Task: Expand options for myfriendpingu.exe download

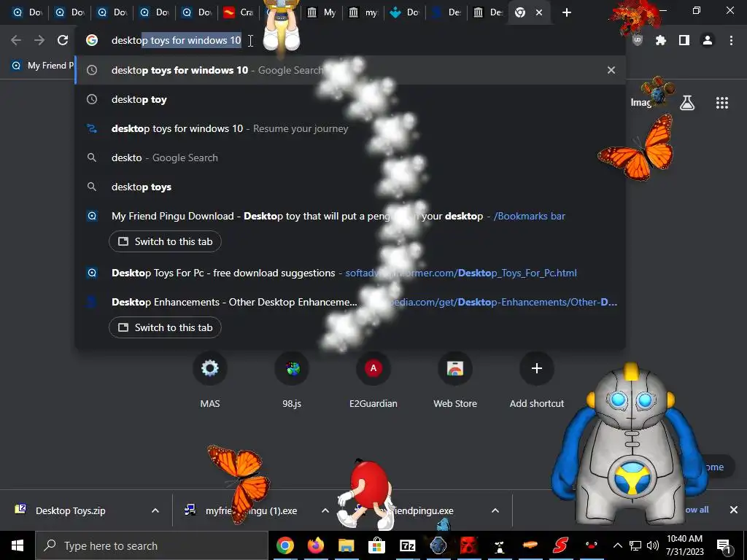Action: (495, 510)
